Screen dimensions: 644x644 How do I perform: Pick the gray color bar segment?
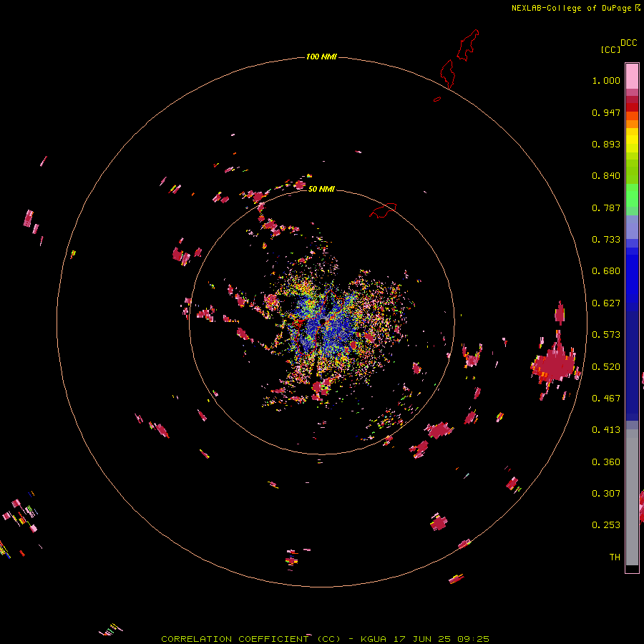(x=632, y=497)
